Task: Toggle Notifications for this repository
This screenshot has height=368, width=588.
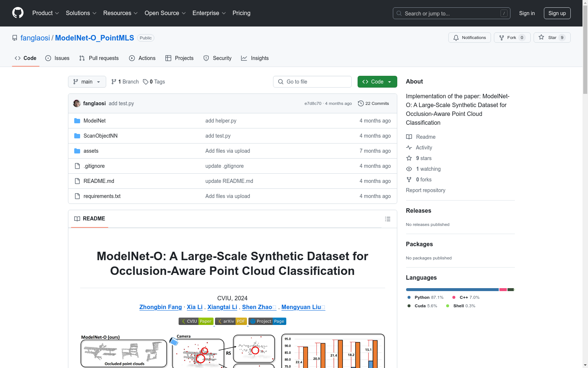Action: pyautogui.click(x=469, y=38)
